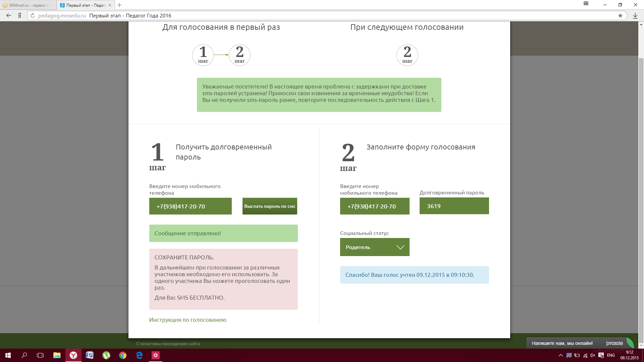Screen dimensions: 644x362
Task: Open the Windows Start menu
Action: [x=8, y=355]
